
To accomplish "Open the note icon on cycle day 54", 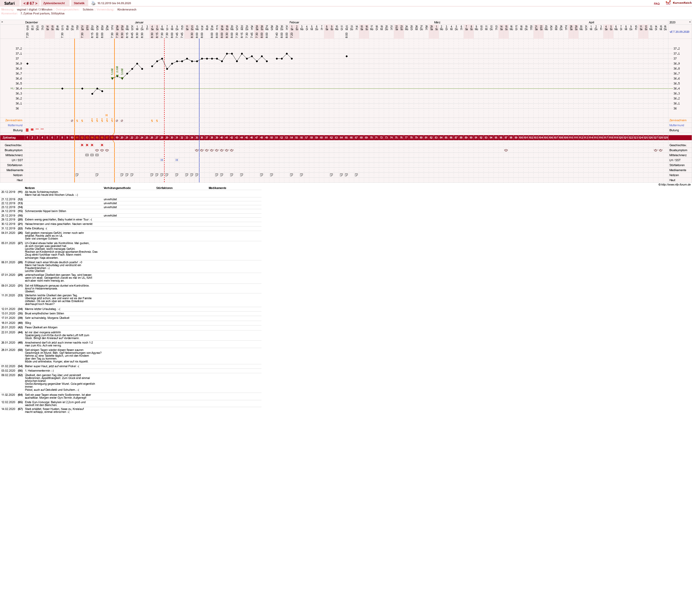I will (291, 175).
